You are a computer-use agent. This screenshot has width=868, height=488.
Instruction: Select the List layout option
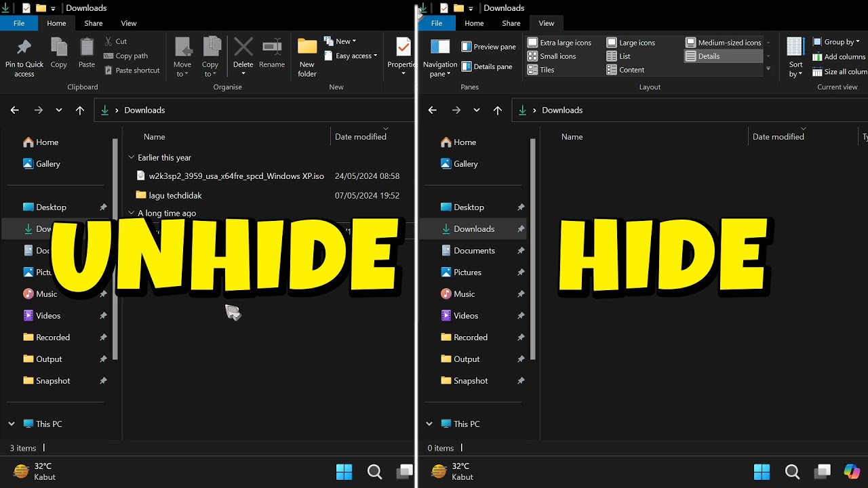[x=618, y=56]
